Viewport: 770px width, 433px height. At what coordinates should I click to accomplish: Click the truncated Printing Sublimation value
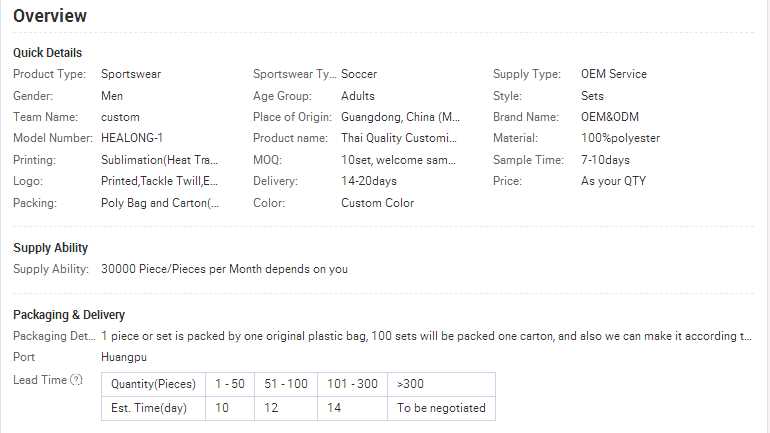(160, 160)
